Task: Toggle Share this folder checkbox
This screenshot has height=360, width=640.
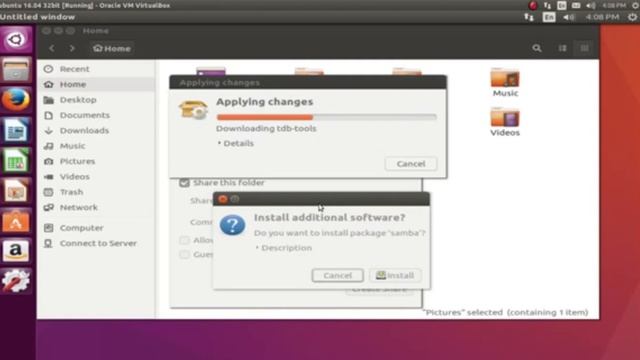Action: tap(184, 182)
